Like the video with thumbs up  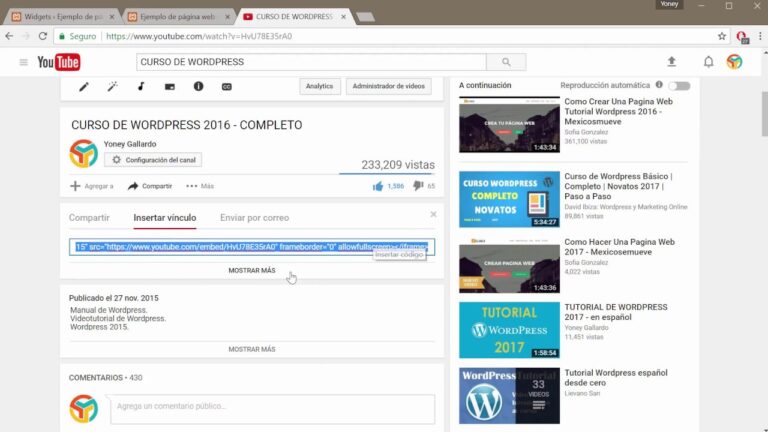pos(378,186)
